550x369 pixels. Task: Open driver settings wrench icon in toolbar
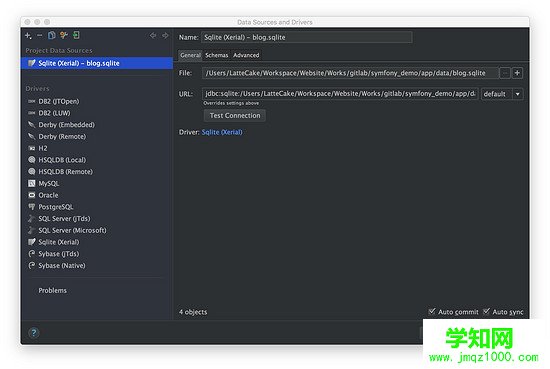tap(63, 35)
